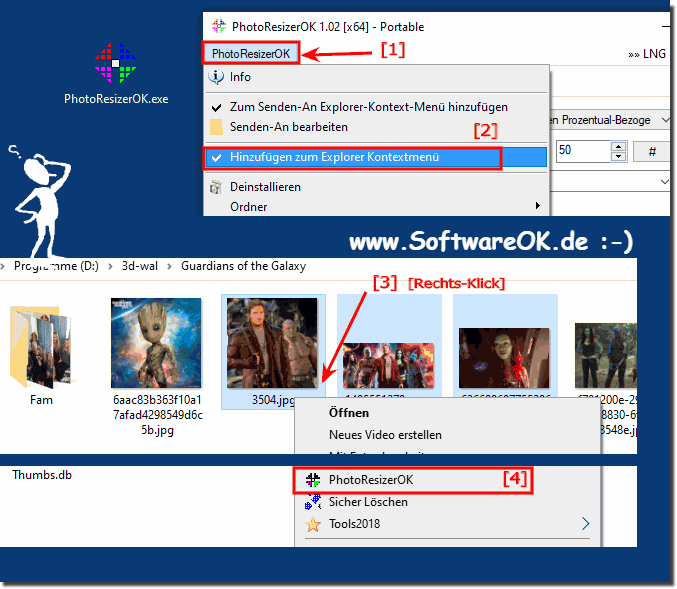Viewport: 677px width, 589px height.
Task: Expand the Tools2018 submenu chevron
Action: [585, 524]
